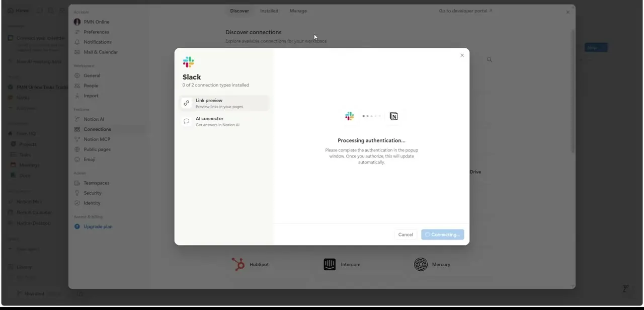Click the Emoji smiley icon

click(77, 160)
